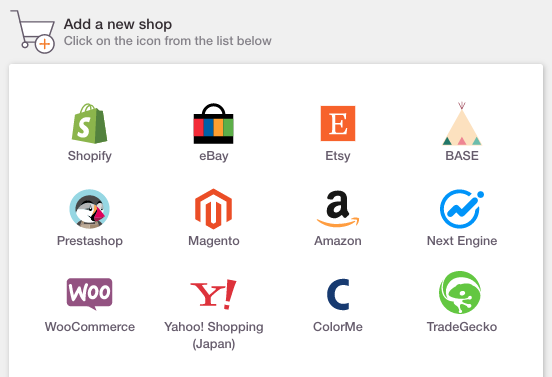Click the Amazon logo icon
Viewport: 552px width, 377px height.
(338, 209)
